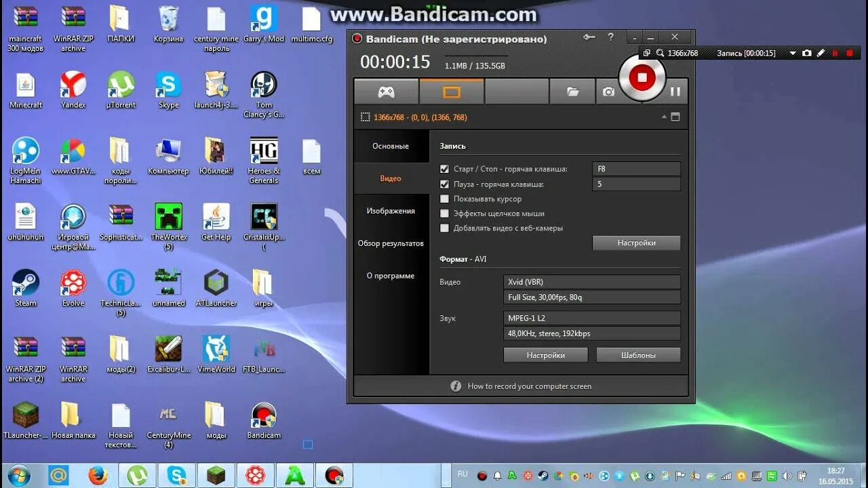Open the Minecraft desktop icon
The width and height of the screenshot is (868, 488).
pos(26,91)
